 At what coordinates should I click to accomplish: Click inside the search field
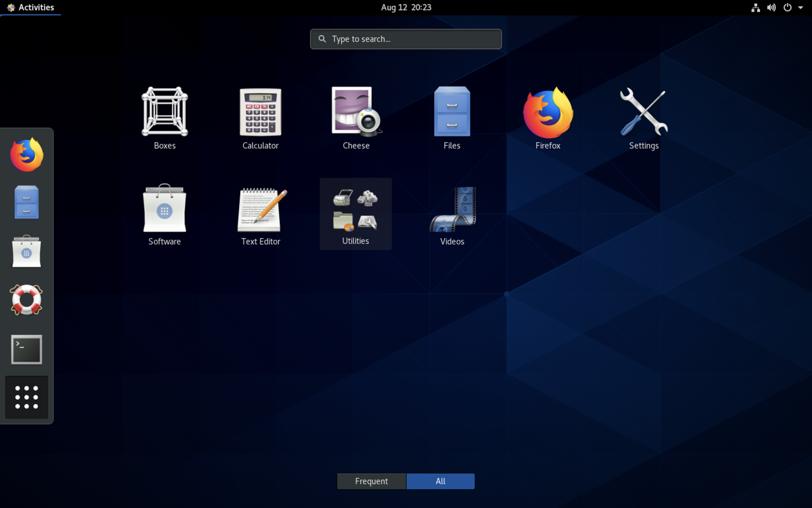[405, 39]
